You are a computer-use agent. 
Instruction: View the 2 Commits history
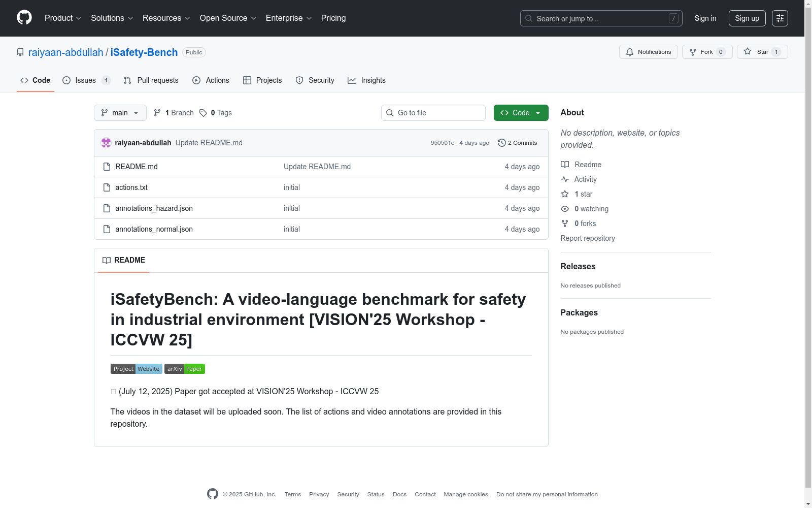[518, 143]
